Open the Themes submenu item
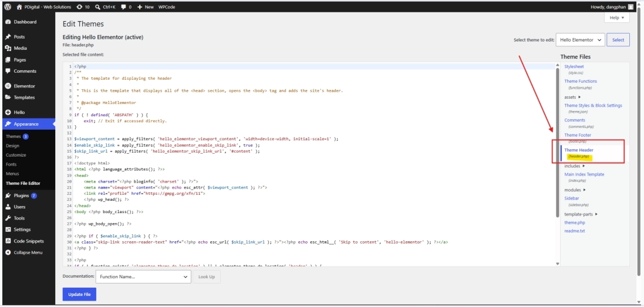Image resolution: width=644 pixels, height=307 pixels. tap(13, 136)
